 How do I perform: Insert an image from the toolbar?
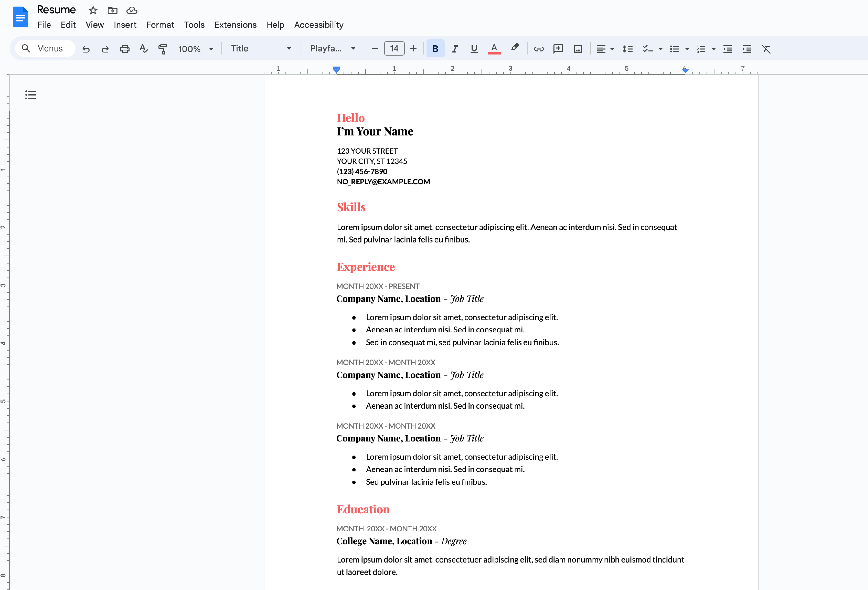tap(578, 49)
